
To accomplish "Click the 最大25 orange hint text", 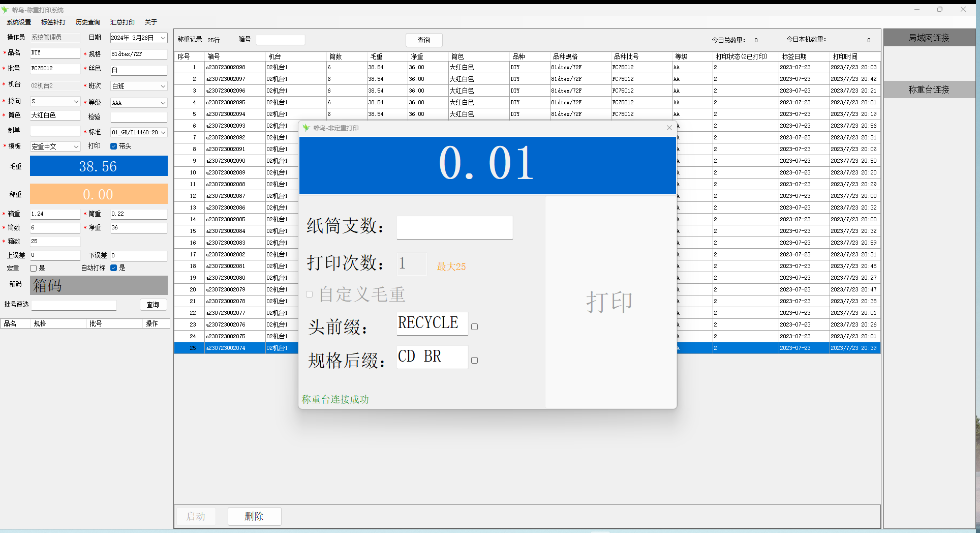I will (451, 266).
